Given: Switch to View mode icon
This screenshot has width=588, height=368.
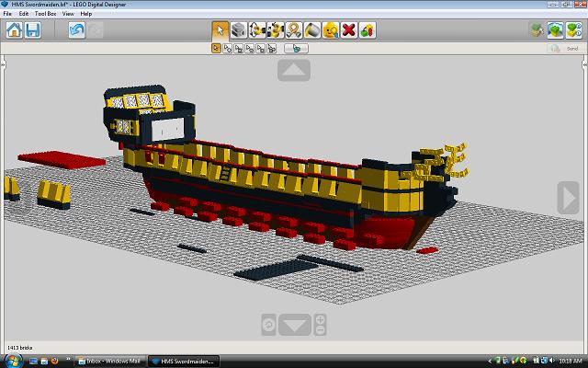Looking at the screenshot, I should coord(555,30).
